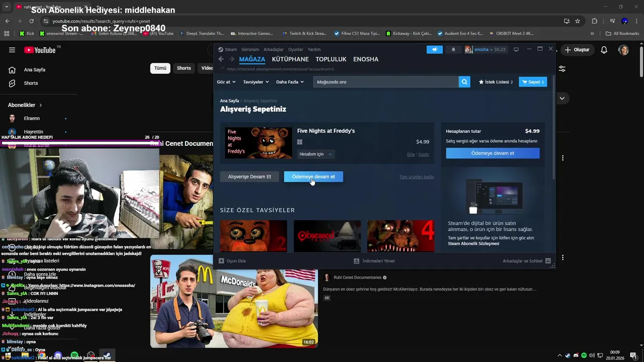The image size is (644, 362).
Task: Click into the Mağazada ara search field
Action: tap(386, 82)
